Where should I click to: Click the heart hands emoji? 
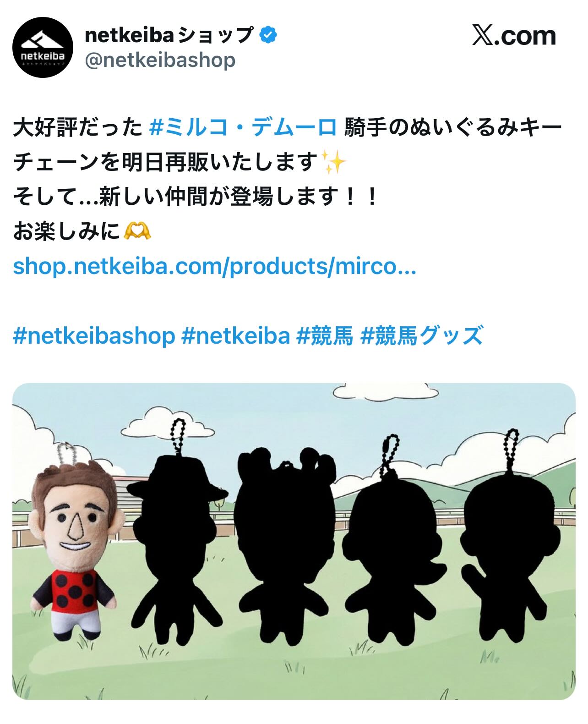tap(137, 232)
